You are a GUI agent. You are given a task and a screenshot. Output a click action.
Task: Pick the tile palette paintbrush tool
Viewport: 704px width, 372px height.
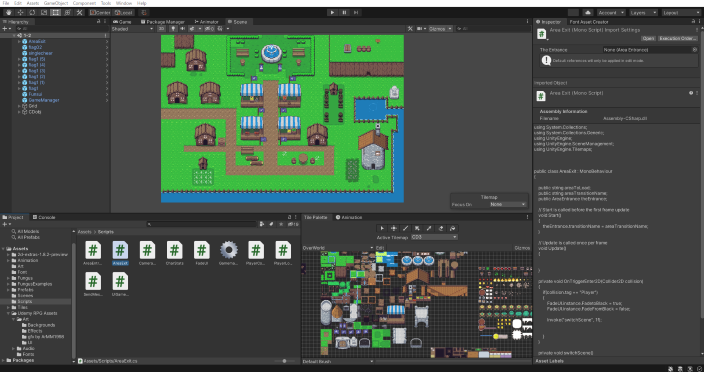coord(405,228)
